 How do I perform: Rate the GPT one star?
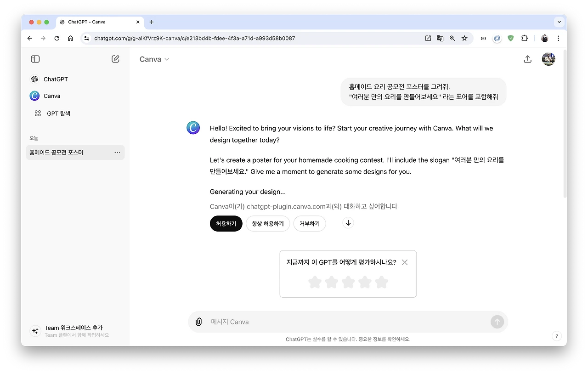315,282
